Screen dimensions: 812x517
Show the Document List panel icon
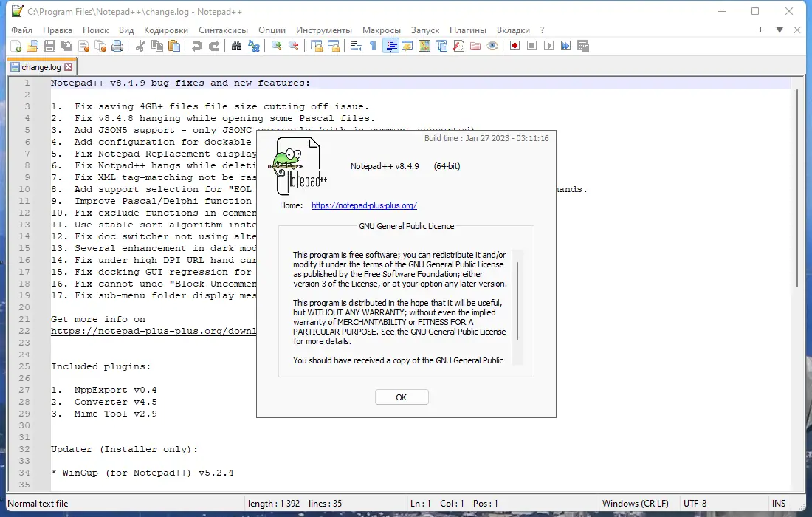click(441, 46)
